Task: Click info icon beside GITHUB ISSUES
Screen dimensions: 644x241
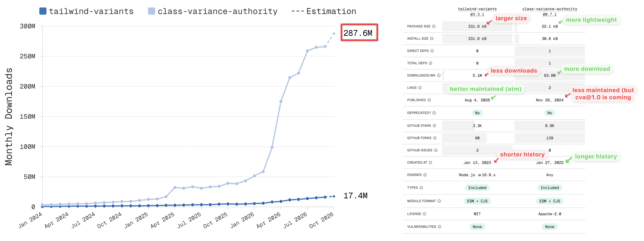Action: [x=436, y=150]
